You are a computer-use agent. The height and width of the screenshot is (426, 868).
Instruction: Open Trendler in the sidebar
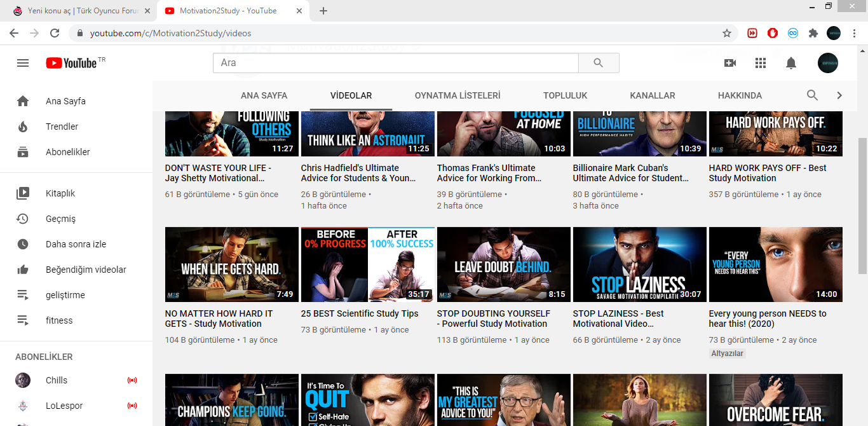click(x=76, y=127)
